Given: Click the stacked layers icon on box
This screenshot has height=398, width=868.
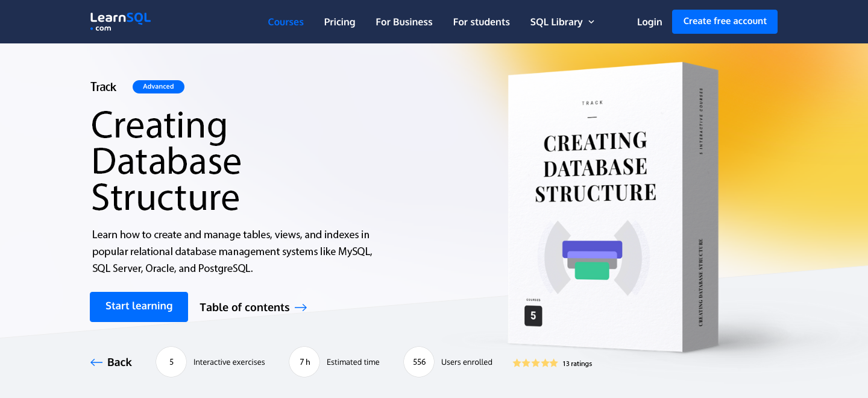Looking at the screenshot, I should pos(593,260).
